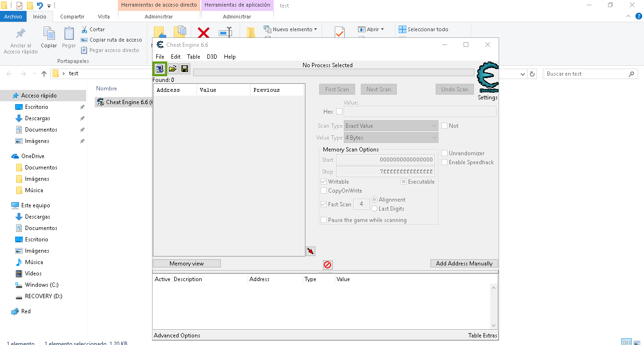Go up one folder with the up arrow
This screenshot has height=345, width=644.
pos(44,74)
